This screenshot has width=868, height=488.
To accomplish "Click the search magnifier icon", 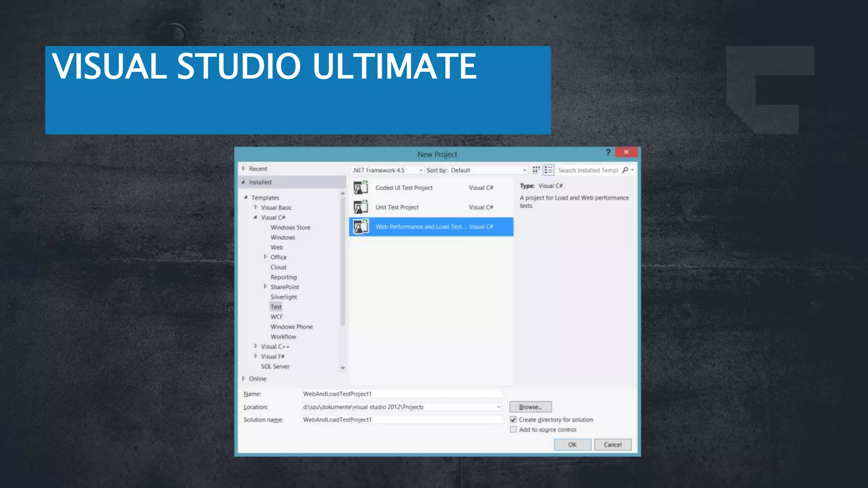I will tap(625, 170).
